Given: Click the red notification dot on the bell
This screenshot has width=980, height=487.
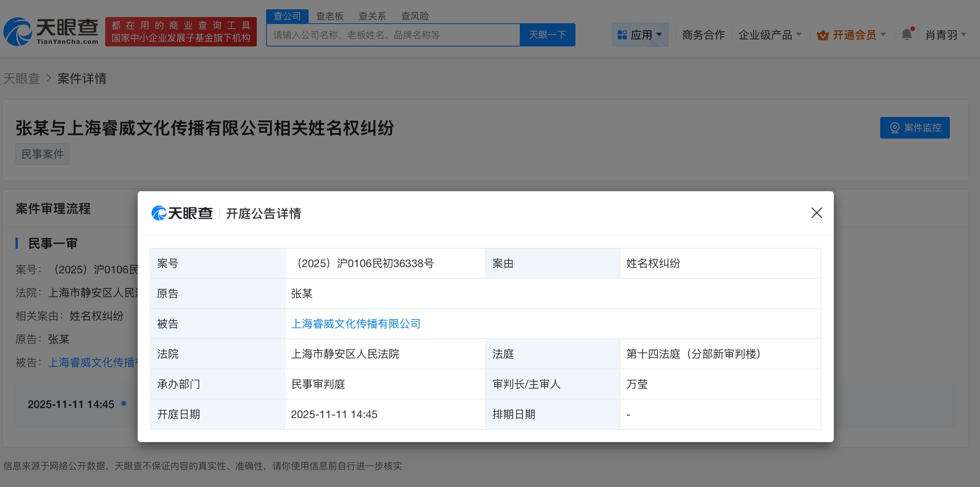Looking at the screenshot, I should click(912, 28).
